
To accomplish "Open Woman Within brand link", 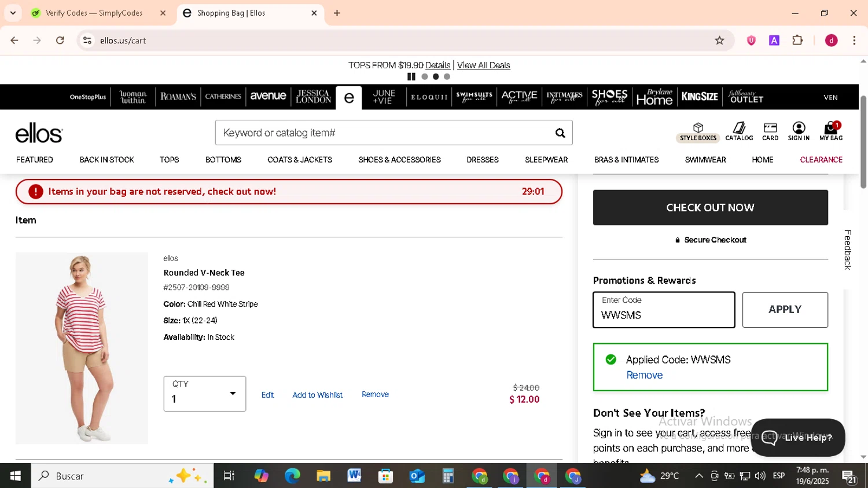I will pos(133,97).
